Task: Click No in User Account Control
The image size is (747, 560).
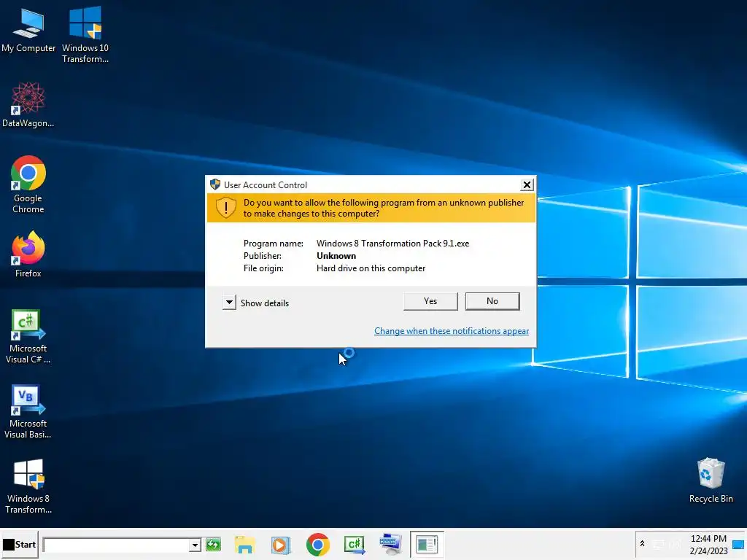Action: click(492, 301)
